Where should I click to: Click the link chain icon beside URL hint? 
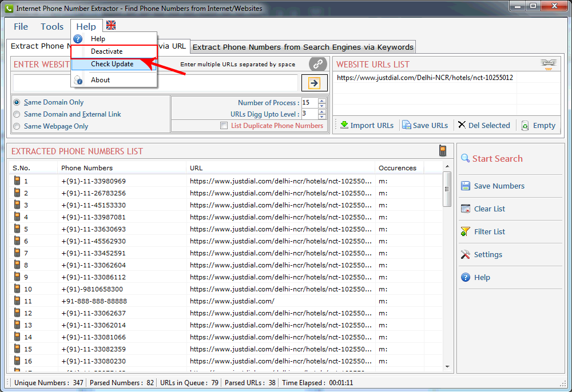click(317, 64)
